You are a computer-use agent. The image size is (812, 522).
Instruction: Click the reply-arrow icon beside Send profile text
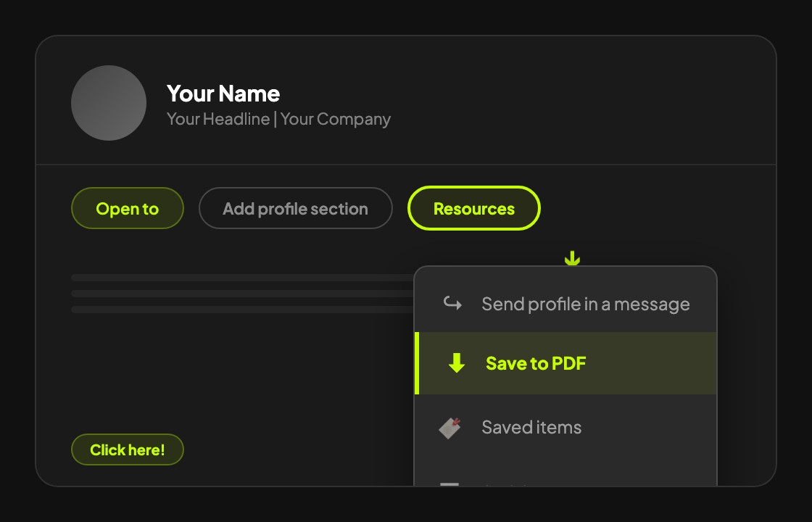point(451,304)
